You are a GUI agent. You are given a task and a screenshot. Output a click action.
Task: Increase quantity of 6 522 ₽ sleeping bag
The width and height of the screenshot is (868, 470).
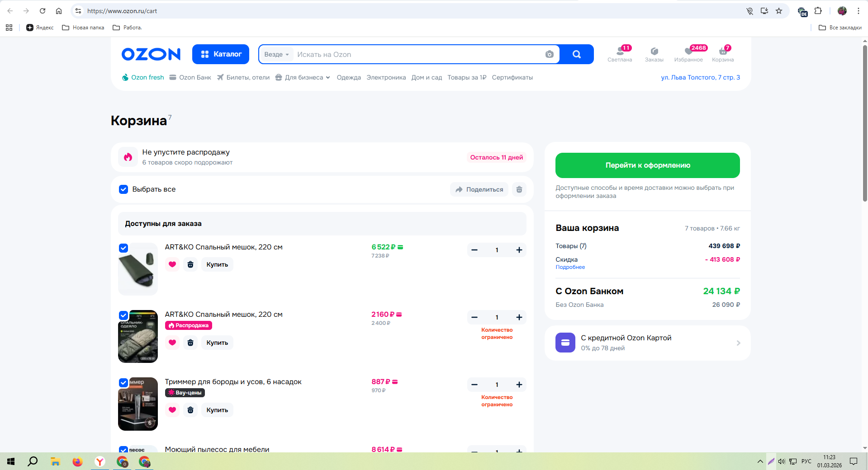pyautogui.click(x=519, y=250)
